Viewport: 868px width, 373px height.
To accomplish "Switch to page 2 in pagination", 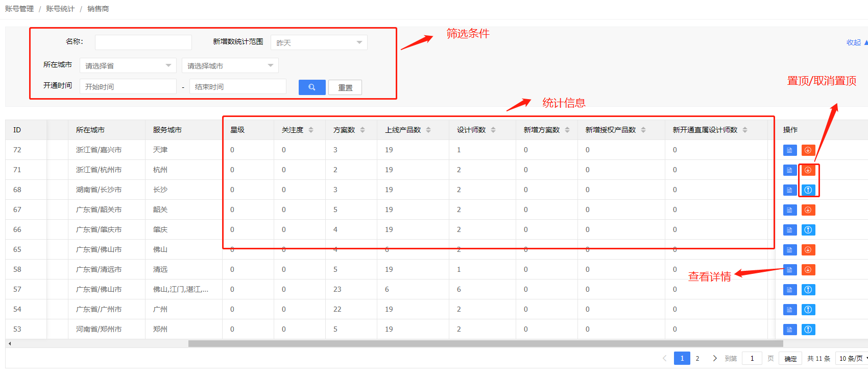I will pos(697,359).
